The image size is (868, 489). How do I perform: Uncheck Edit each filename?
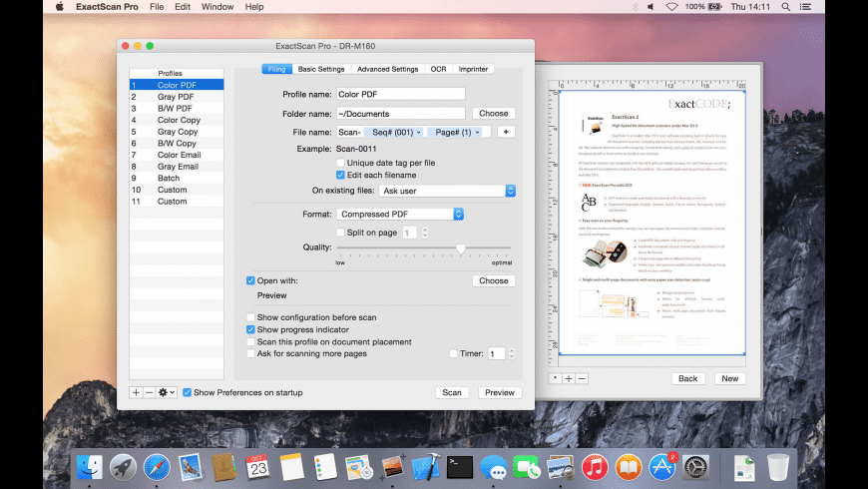tap(340, 175)
